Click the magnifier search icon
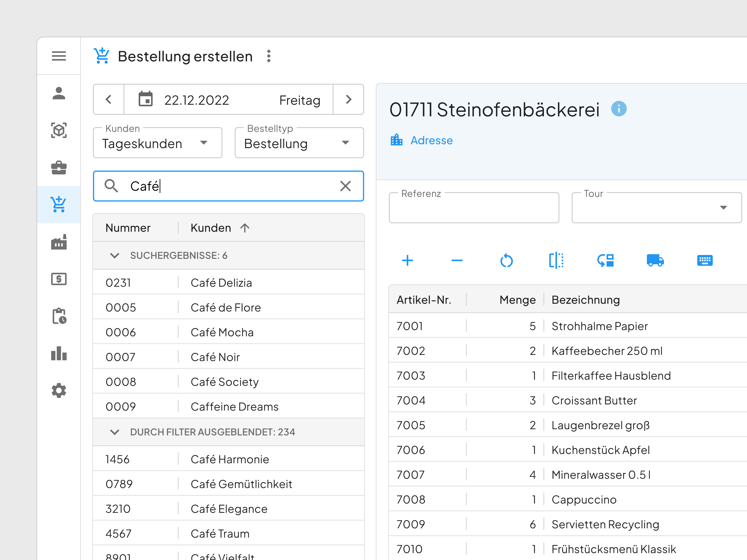 pyautogui.click(x=111, y=186)
